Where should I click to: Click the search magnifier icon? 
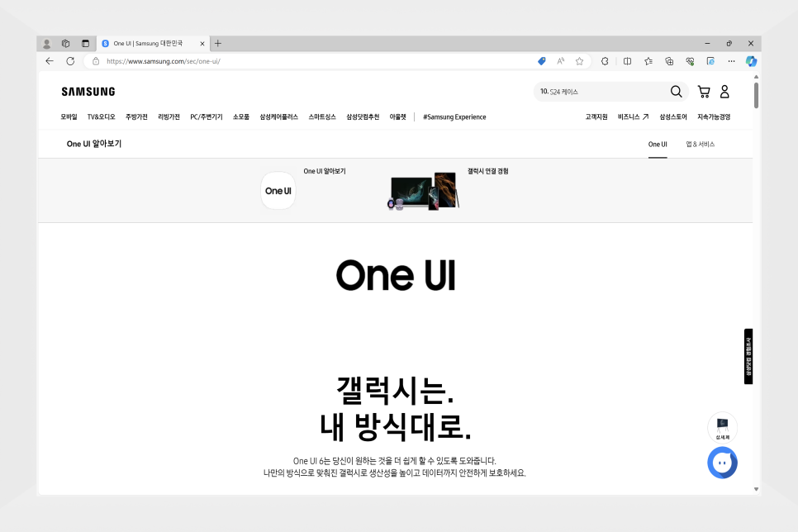coord(676,92)
